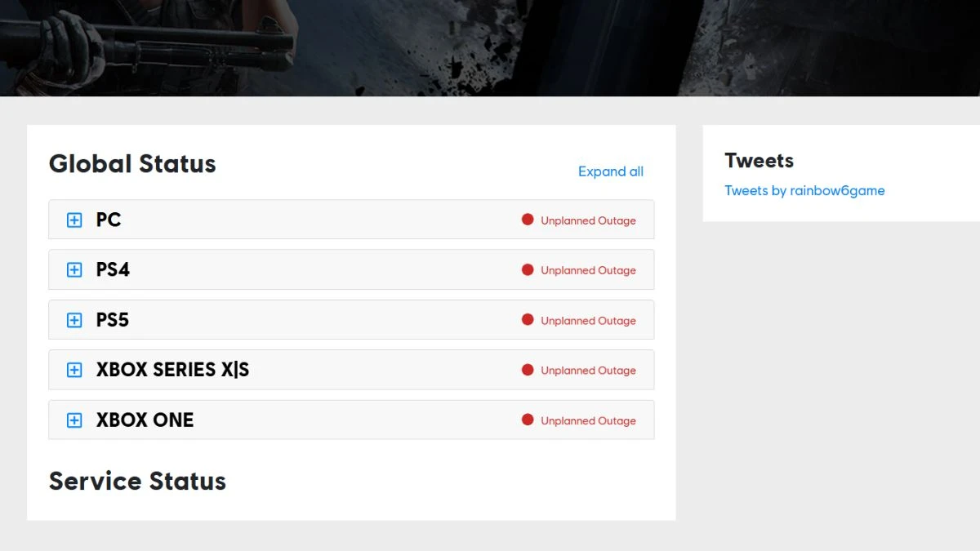Expand the PS4 platform status entry
This screenshot has width=980, height=551.
point(73,269)
